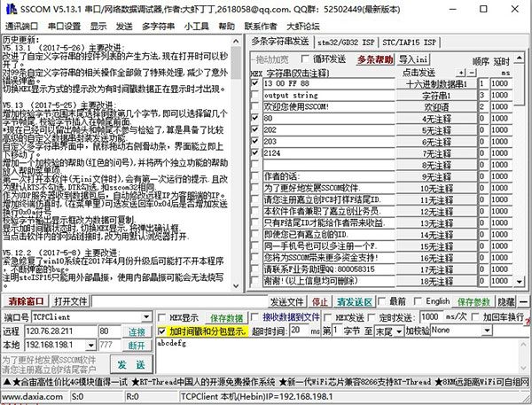Image resolution: width=532 pixels, height=405 pixels.
Task: Check the 加回车换行 checkbox
Action: point(475,317)
